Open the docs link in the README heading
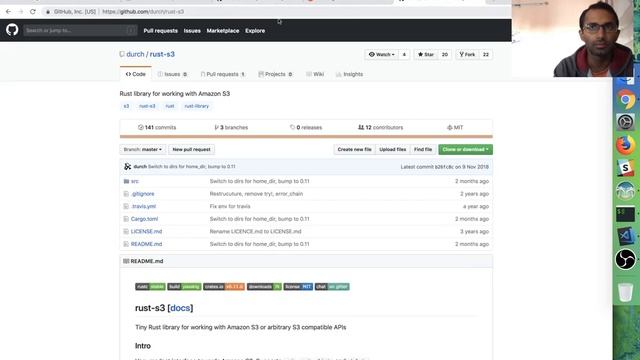The width and height of the screenshot is (640, 360). click(180, 308)
